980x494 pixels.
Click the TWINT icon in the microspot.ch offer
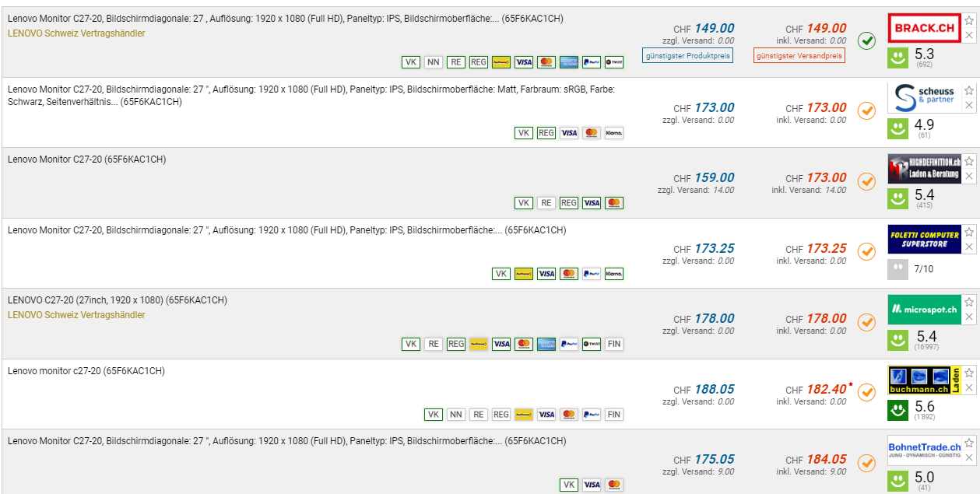tap(592, 344)
